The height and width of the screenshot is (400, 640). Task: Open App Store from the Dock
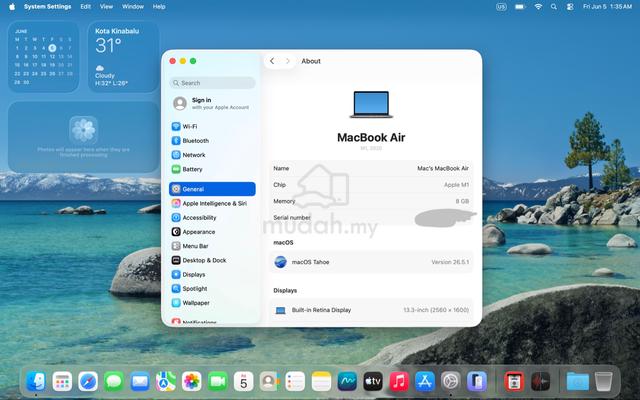pyautogui.click(x=425, y=382)
